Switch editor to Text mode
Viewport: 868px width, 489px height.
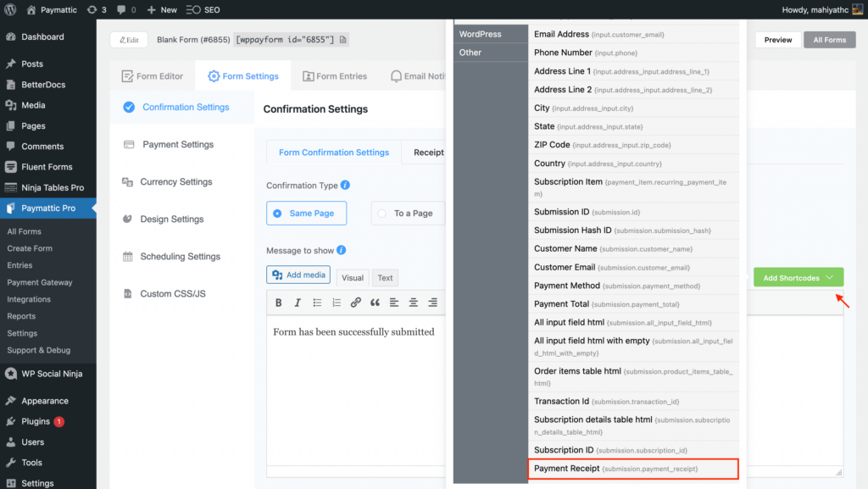386,278
